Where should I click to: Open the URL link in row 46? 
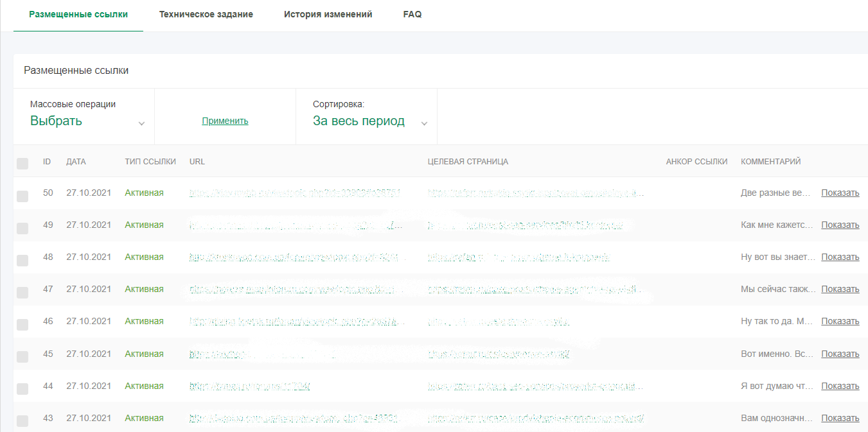(297, 322)
